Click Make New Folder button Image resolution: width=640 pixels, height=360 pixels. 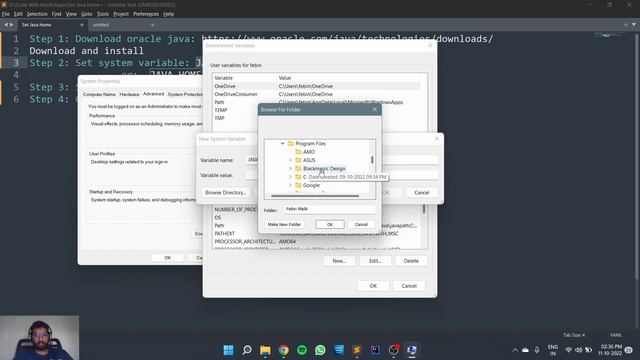pyautogui.click(x=284, y=224)
